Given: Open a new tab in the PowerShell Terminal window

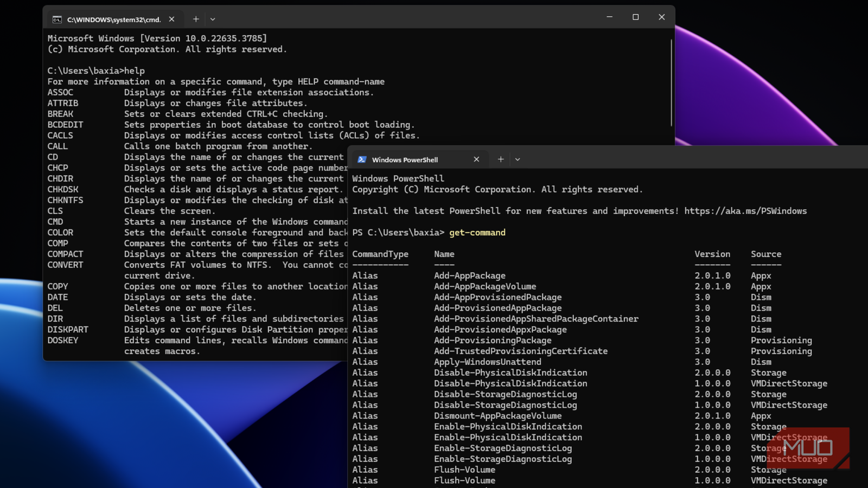Looking at the screenshot, I should pyautogui.click(x=500, y=159).
